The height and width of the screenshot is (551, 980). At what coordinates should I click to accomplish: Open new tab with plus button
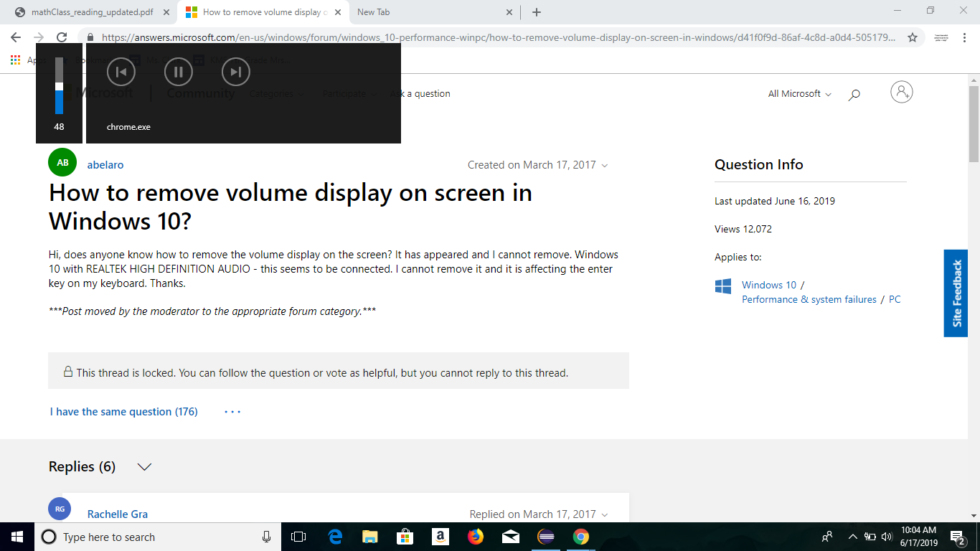point(537,12)
